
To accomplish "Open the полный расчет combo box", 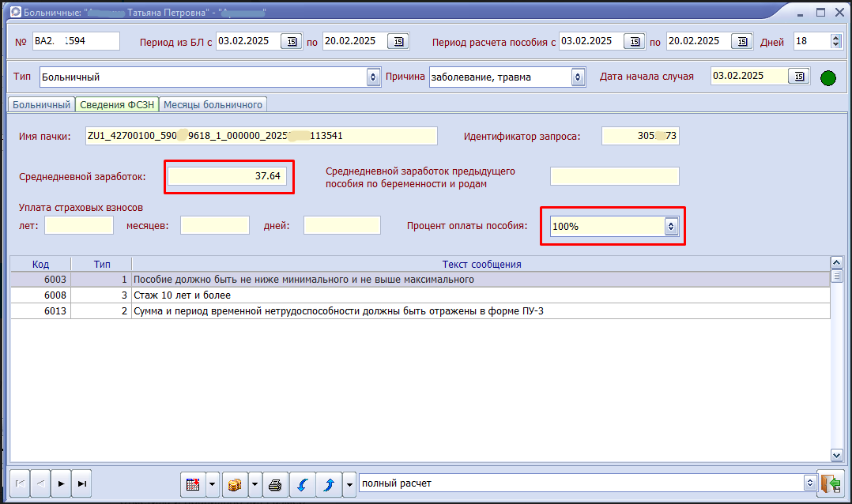I will (x=809, y=483).
